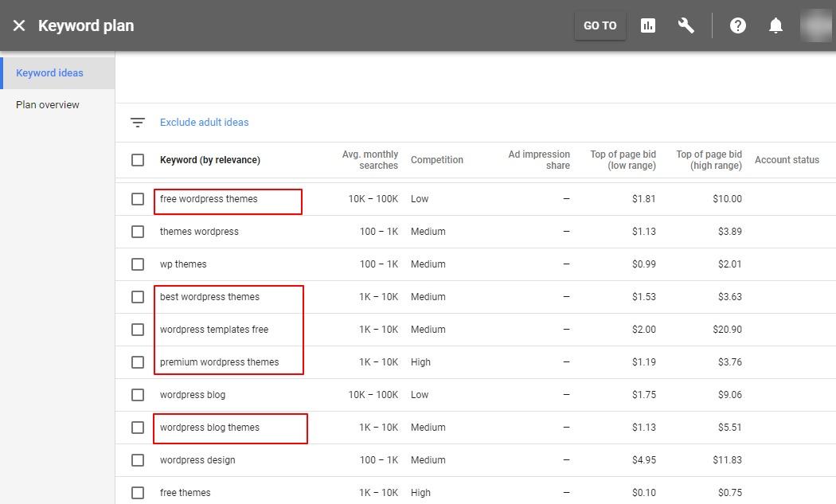
Task: Click Low competition for wordpress blog
Action: click(x=420, y=395)
